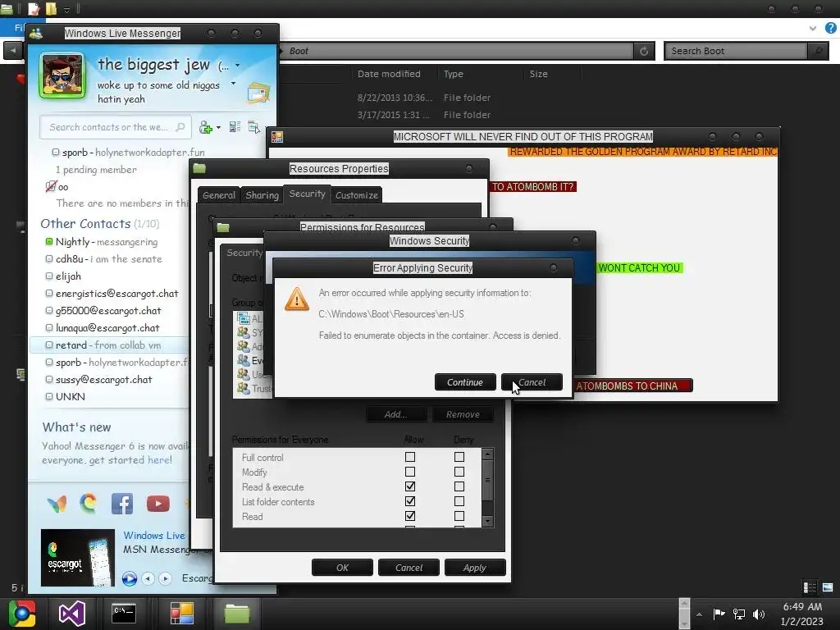
Task: Click the contact list layout icon
Action: point(235,127)
